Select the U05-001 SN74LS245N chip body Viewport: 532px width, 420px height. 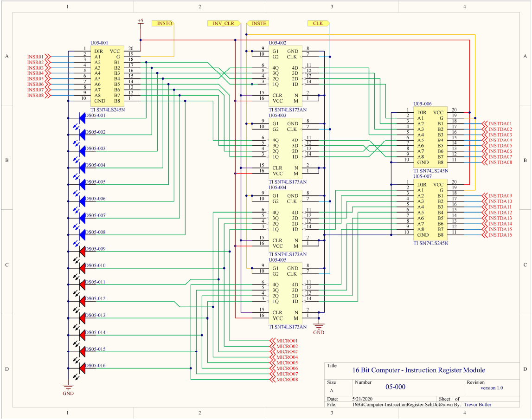point(107,76)
